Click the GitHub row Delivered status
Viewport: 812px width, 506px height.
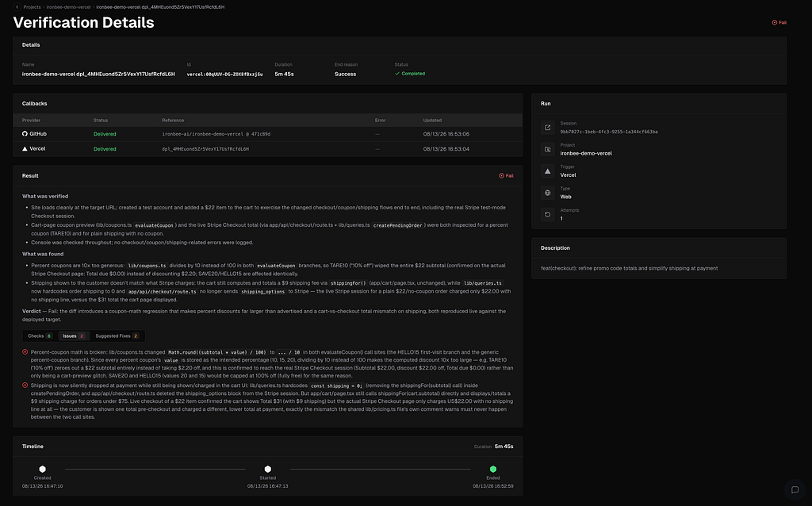(105, 133)
